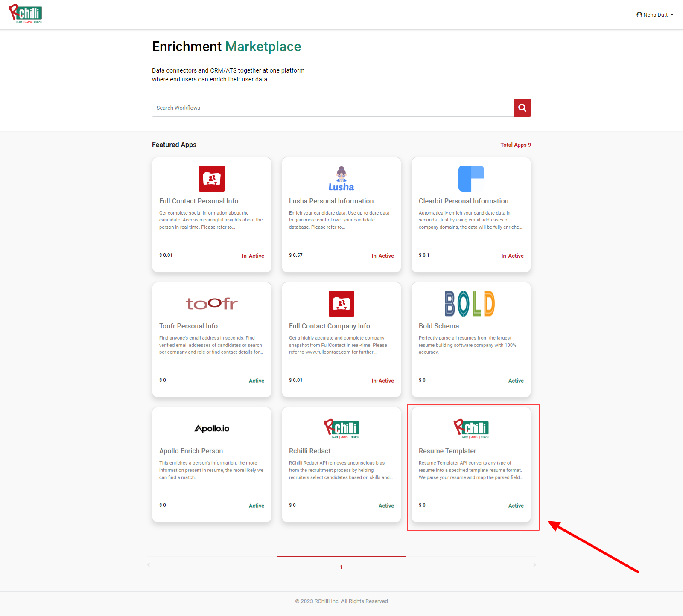
Task: Open Clearbit Personal Information title
Action: click(464, 201)
